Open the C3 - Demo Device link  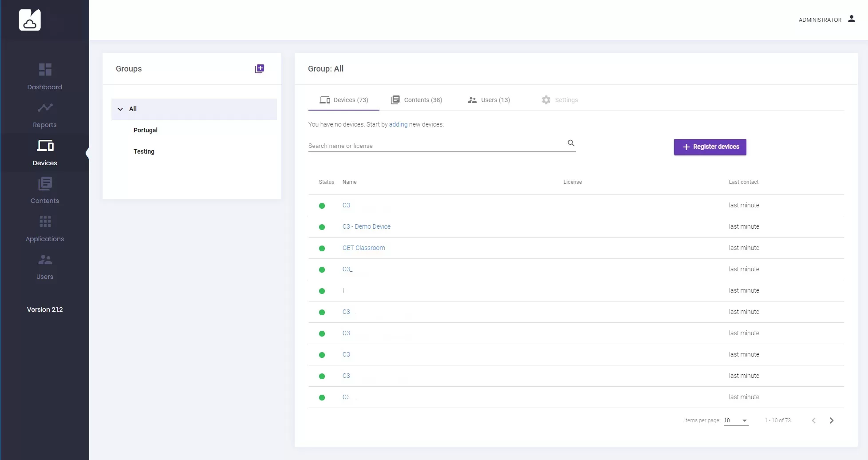(367, 226)
